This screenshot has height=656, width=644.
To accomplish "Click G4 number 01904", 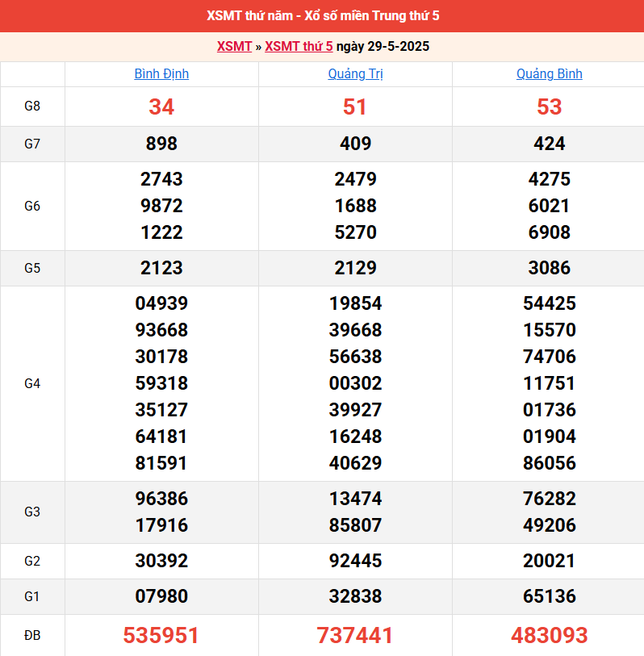I will point(549,437).
